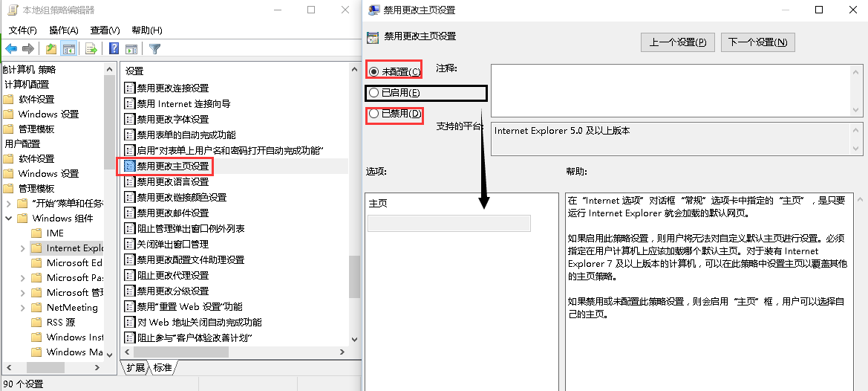Click policy icon beside 禁用表单的自动完成功能
The image size is (868, 391).
pyautogui.click(x=129, y=135)
